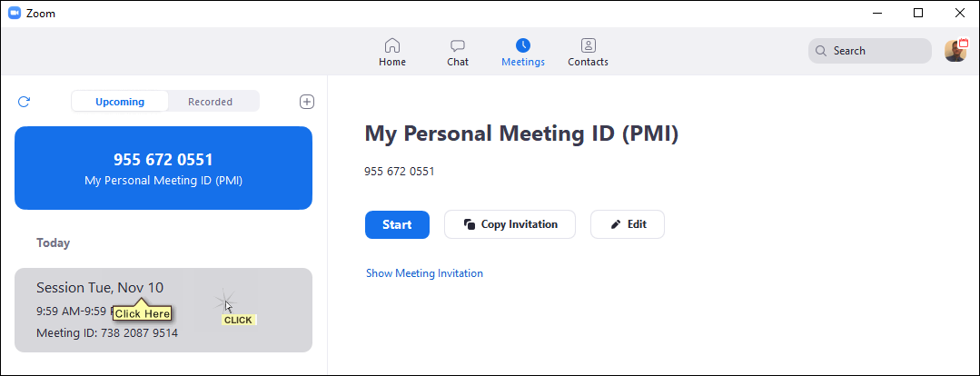Go to the Contacts tab
This screenshot has height=376, width=980.
coord(588,53)
